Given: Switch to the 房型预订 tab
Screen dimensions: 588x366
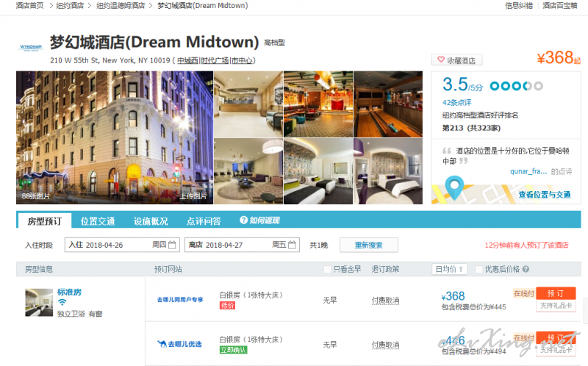Looking at the screenshot, I should (x=44, y=221).
